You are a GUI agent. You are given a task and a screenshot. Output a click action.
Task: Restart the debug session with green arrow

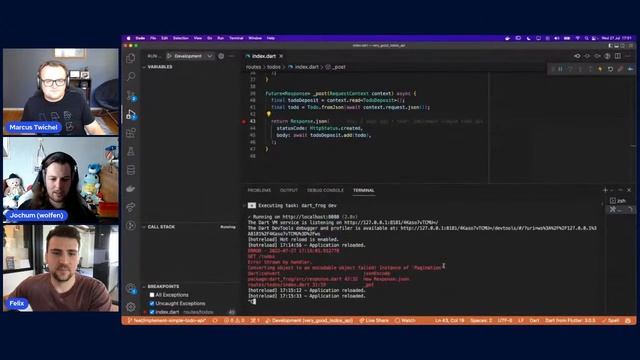(610, 69)
